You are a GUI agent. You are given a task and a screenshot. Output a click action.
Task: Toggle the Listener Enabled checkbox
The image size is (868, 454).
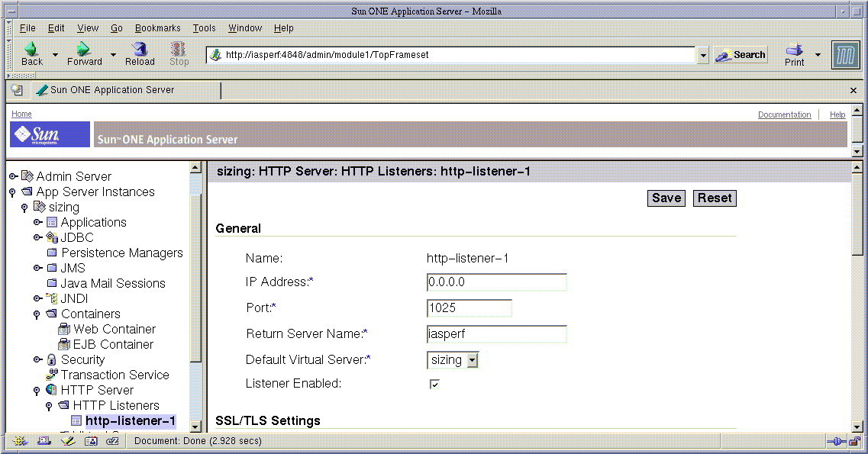(434, 384)
